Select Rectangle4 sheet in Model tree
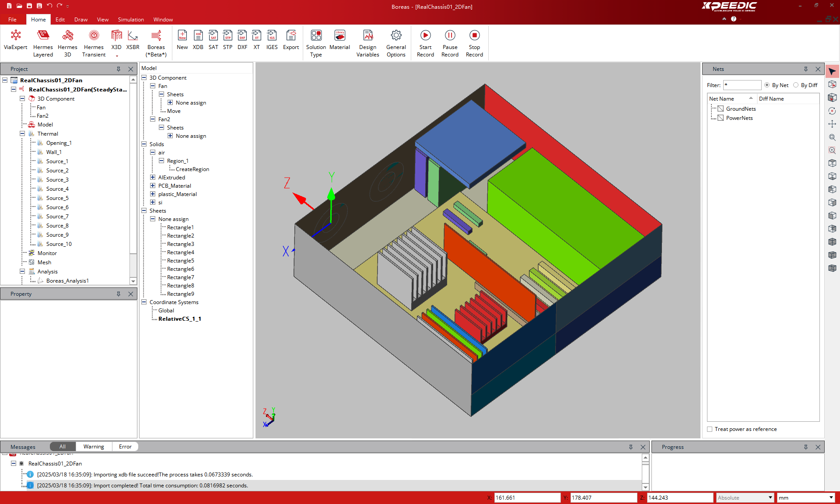This screenshot has height=504, width=840. pos(180,252)
